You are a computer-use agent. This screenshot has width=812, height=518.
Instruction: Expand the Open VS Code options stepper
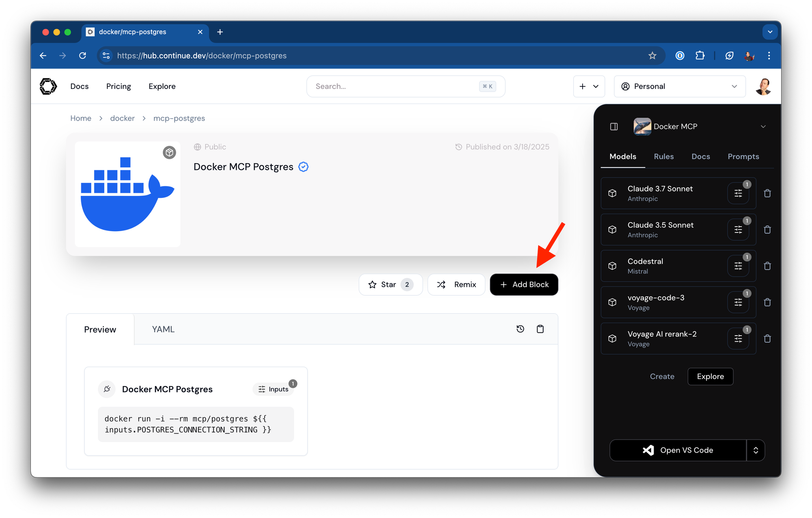pyautogui.click(x=756, y=450)
